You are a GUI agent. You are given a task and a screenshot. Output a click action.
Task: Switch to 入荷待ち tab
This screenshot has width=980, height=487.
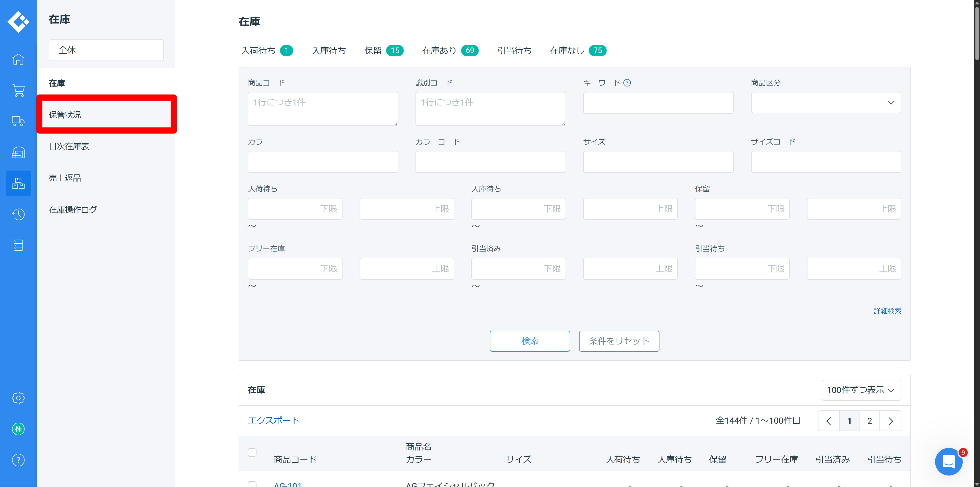[x=267, y=50]
